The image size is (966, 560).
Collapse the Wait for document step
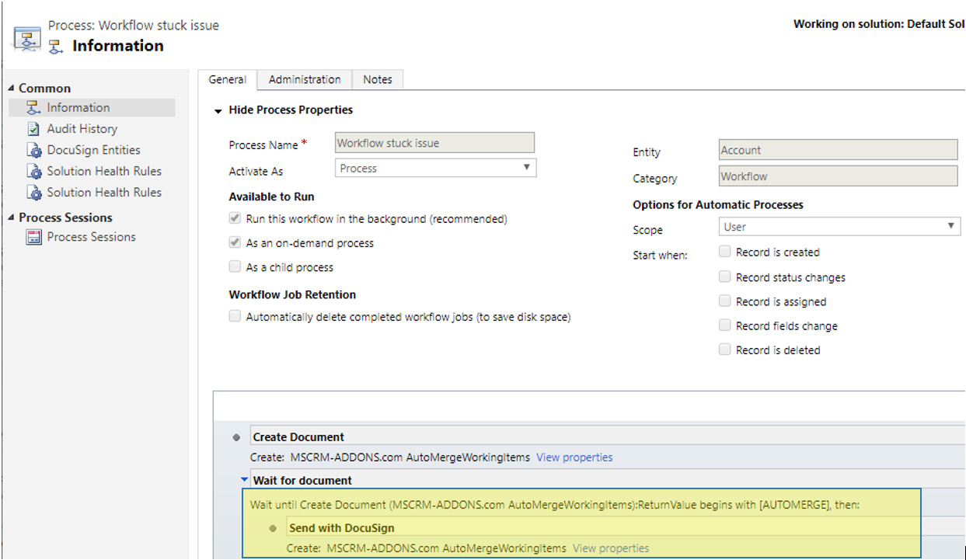click(244, 481)
